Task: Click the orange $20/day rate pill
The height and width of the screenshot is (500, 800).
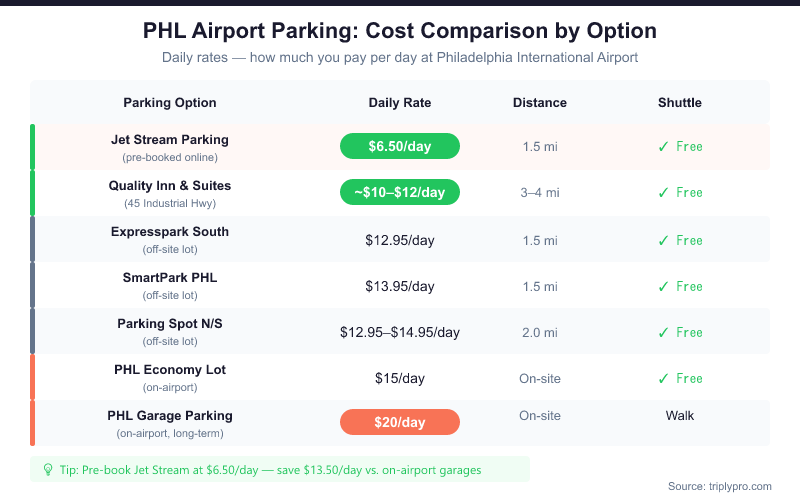Action: coord(400,422)
